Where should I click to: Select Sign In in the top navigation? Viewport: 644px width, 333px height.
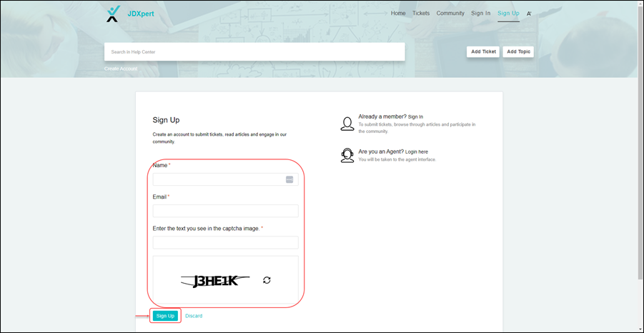tap(480, 14)
